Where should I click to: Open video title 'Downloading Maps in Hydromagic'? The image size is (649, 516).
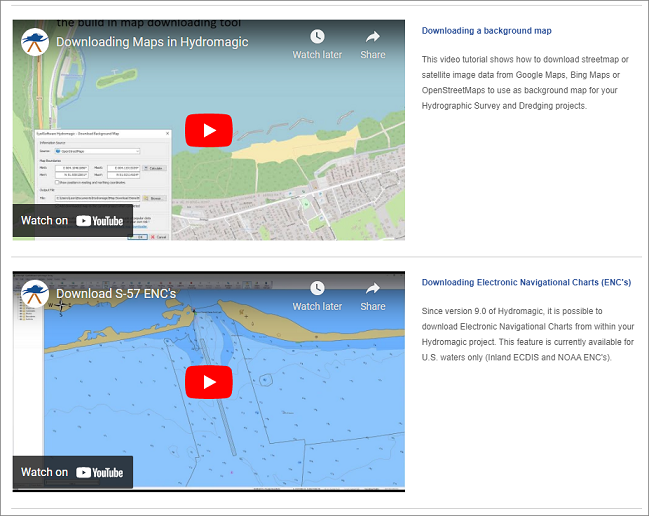tap(152, 42)
